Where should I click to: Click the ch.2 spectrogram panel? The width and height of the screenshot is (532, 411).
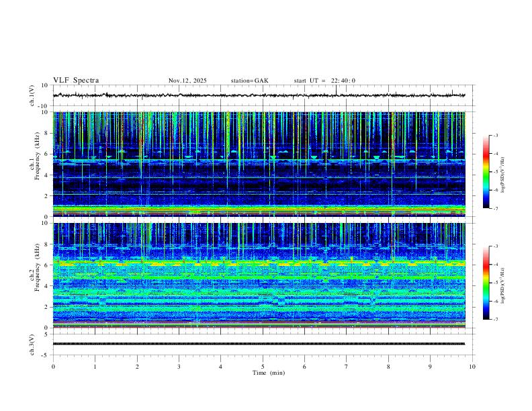(259, 275)
